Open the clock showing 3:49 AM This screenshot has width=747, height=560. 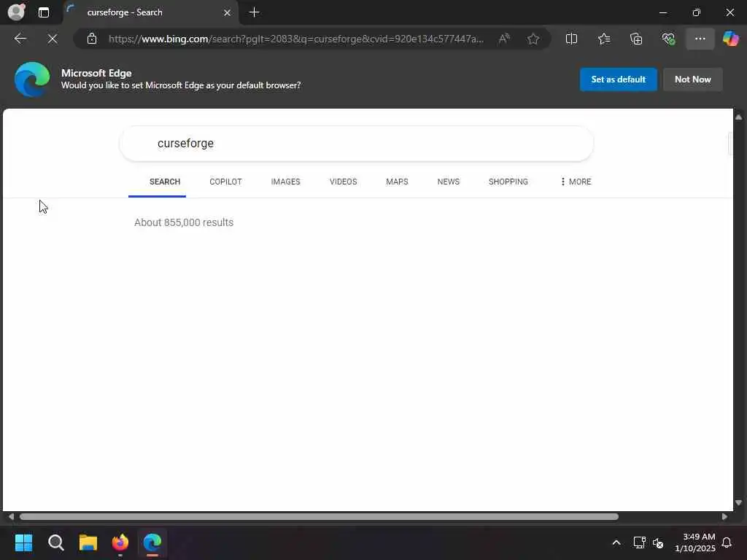(x=695, y=542)
